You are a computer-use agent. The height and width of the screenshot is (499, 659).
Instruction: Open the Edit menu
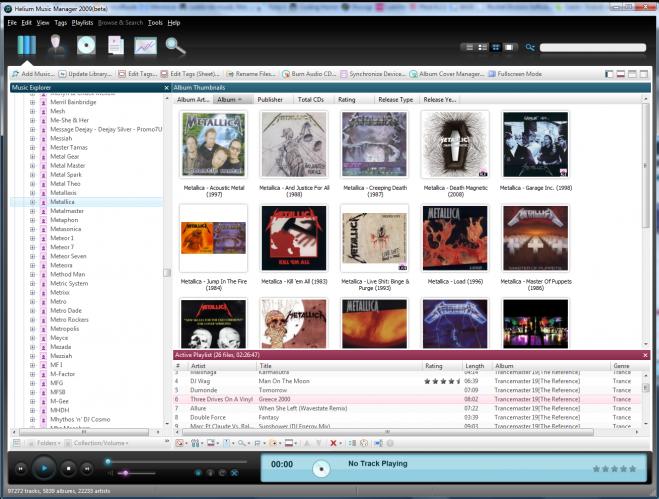click(x=26, y=23)
